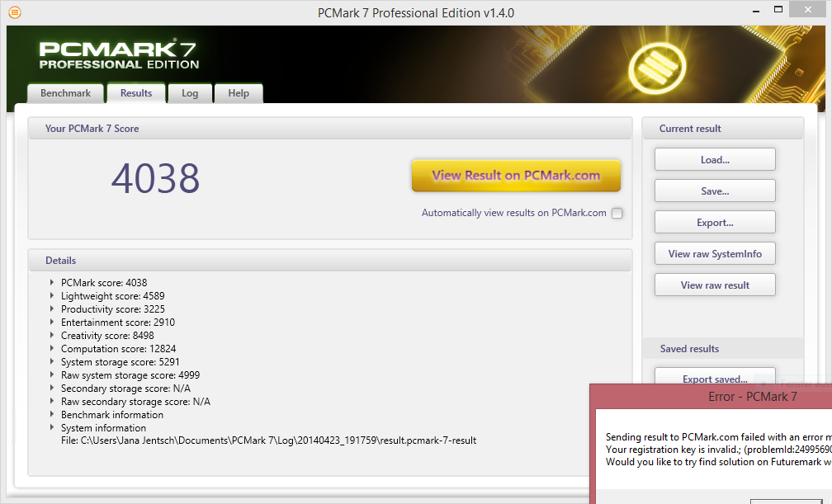Expand the System information row
This screenshot has height=504, width=832.
[51, 427]
